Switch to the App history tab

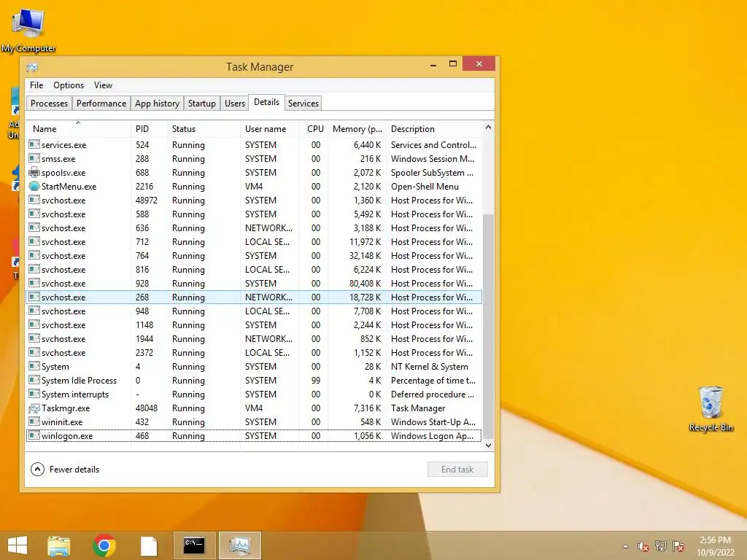tap(158, 104)
